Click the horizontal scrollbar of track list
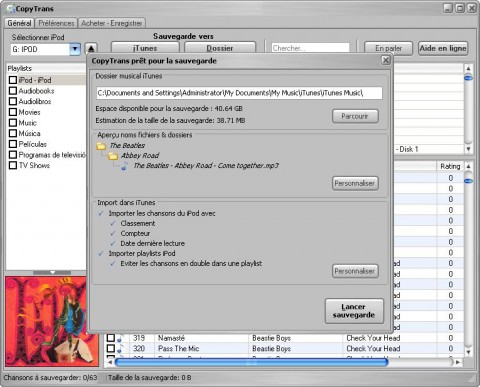Screen dimensions: 480x387 click(251, 362)
